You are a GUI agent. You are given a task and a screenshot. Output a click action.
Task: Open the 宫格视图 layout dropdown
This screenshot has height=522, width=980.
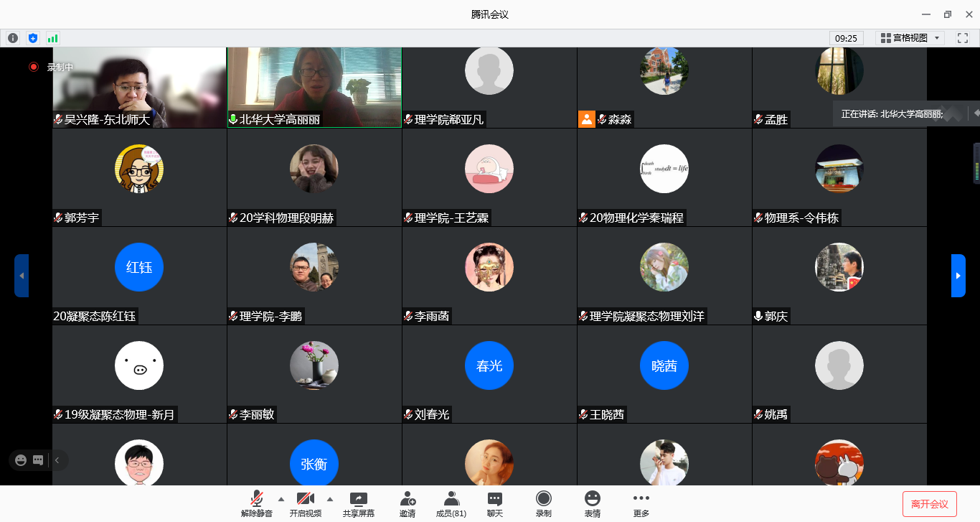click(x=910, y=38)
